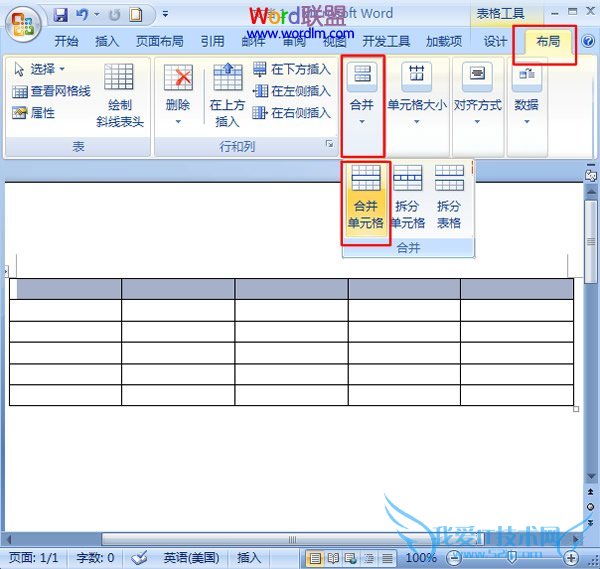
Task: Click the proofing check icon
Action: tap(139, 558)
